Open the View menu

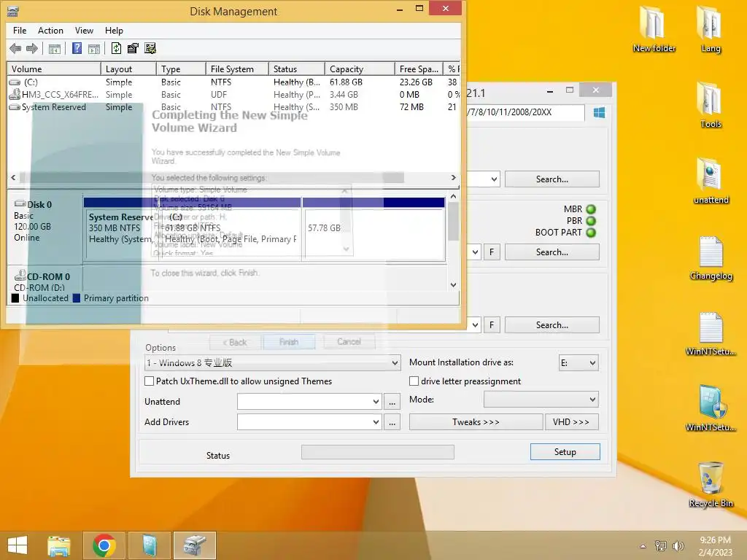pyautogui.click(x=84, y=31)
